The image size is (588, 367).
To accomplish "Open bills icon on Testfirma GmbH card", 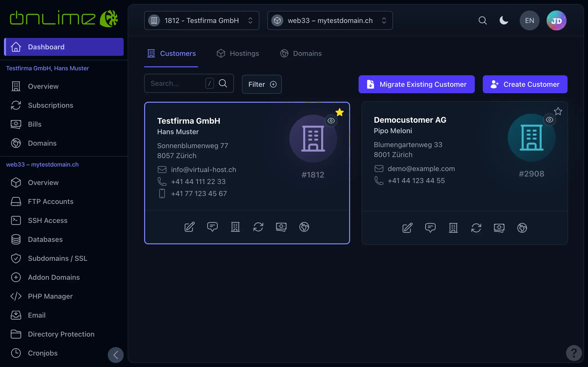I will 281,227.
